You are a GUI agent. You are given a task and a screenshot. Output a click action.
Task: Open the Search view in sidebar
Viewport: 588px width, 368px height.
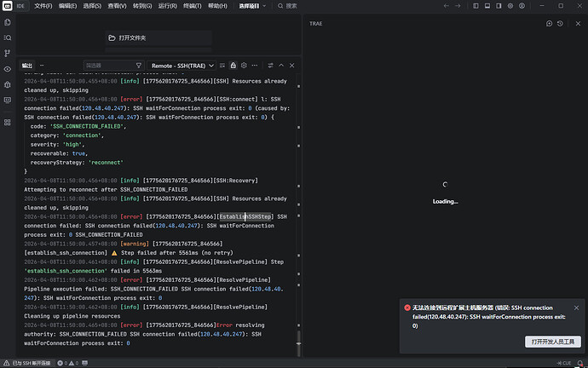(x=8, y=37)
